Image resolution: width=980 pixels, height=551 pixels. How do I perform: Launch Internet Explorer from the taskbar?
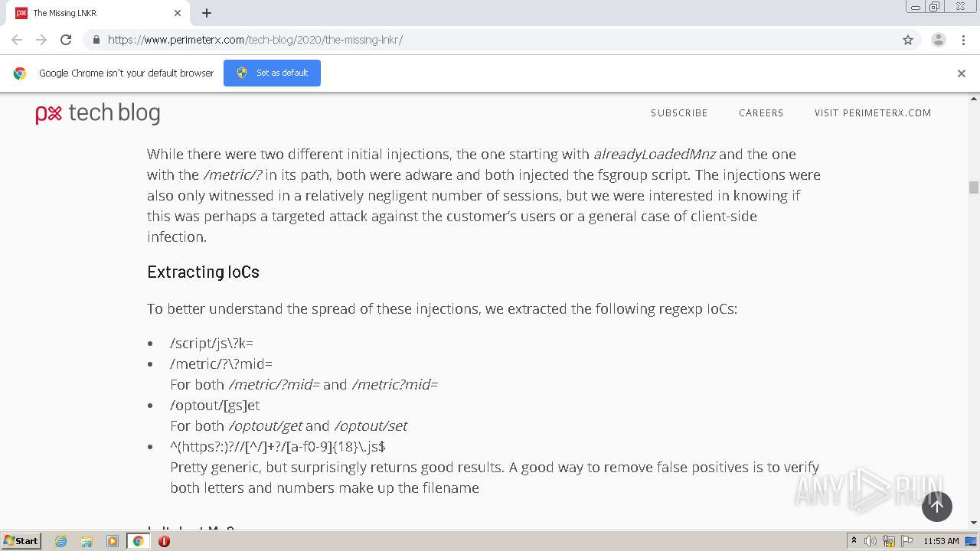pos(61,541)
